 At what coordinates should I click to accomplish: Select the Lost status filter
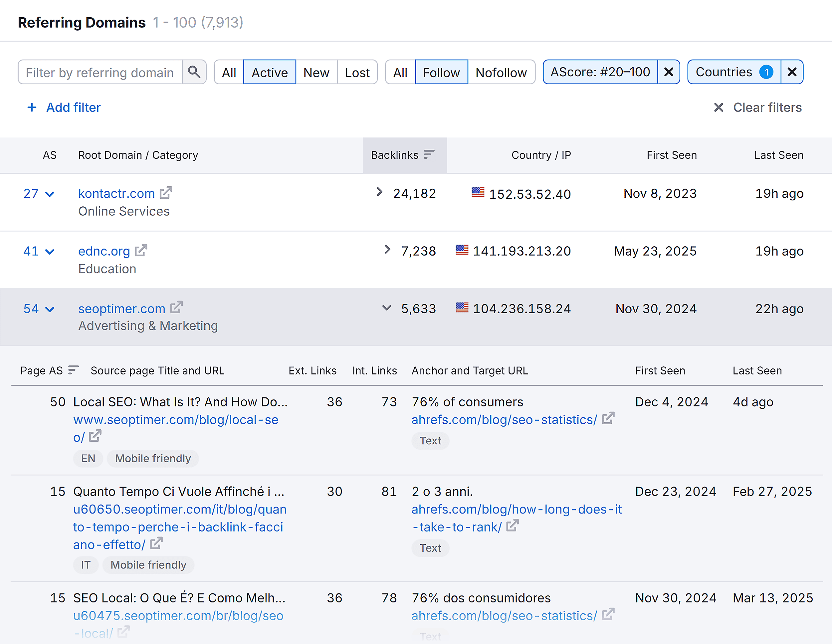tap(357, 72)
